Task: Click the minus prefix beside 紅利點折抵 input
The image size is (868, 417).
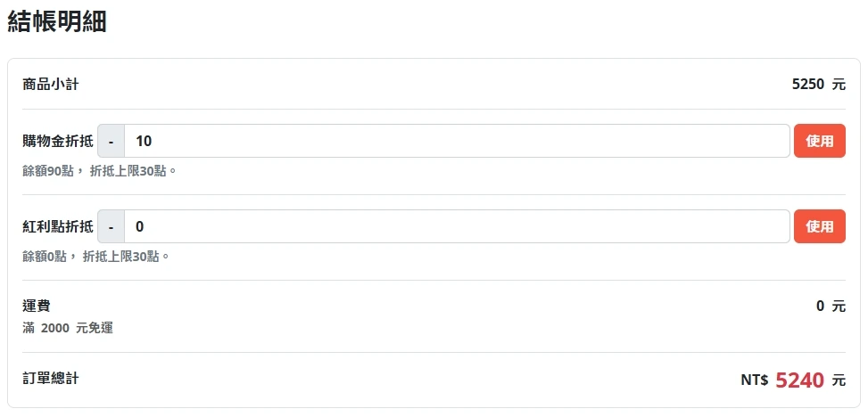Action: click(x=111, y=226)
